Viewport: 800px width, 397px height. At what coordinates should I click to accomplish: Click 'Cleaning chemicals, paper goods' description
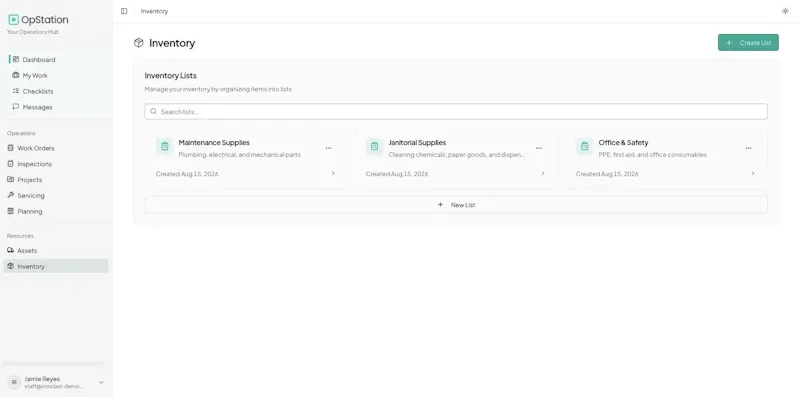pyautogui.click(x=456, y=155)
